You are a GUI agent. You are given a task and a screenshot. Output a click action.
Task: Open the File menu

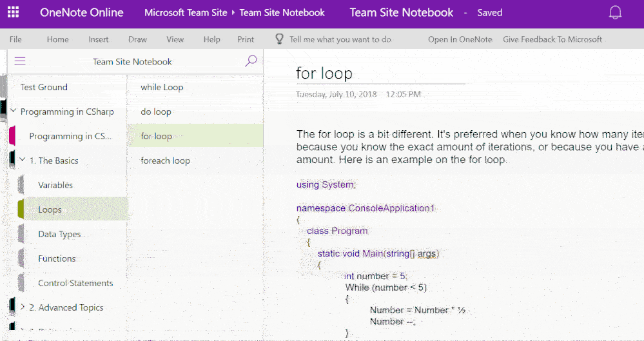pos(15,39)
